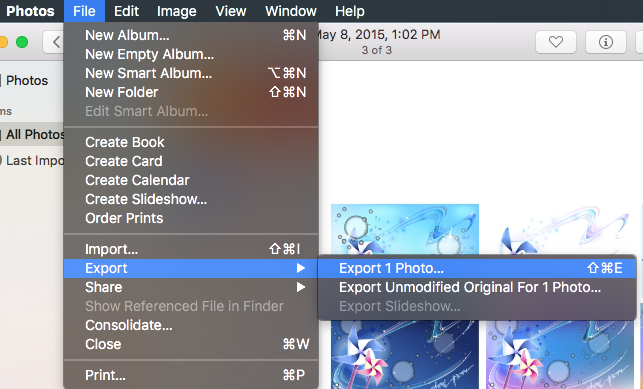643x389 pixels.
Task: Close the open File menu
Action: [x=84, y=11]
